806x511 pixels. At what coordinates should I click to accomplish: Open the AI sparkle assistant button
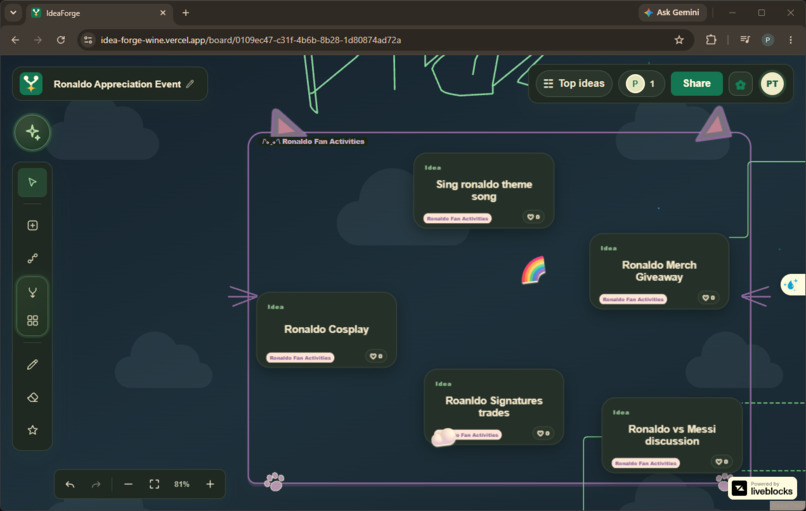pos(32,133)
